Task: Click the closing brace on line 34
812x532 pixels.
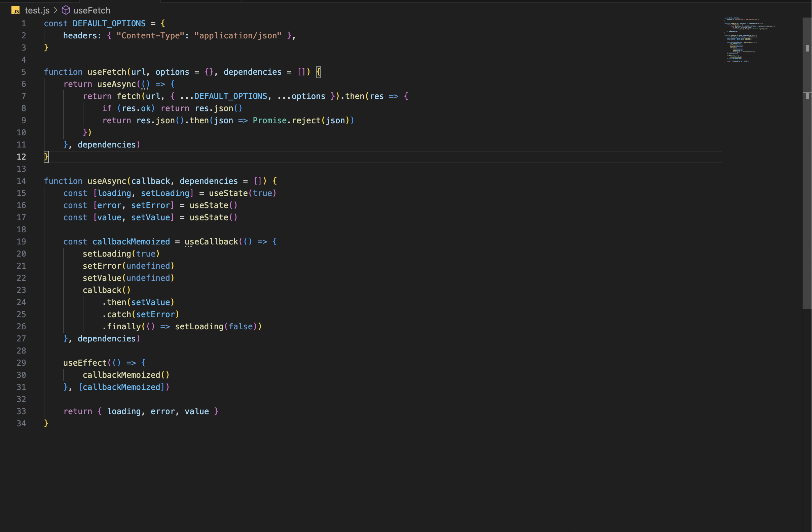Action: click(x=46, y=424)
